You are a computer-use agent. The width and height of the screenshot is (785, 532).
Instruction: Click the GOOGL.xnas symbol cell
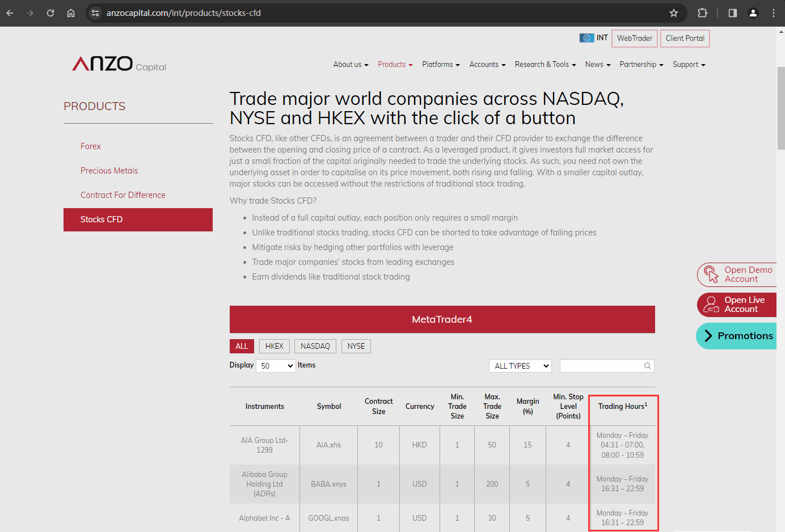pyautogui.click(x=329, y=518)
